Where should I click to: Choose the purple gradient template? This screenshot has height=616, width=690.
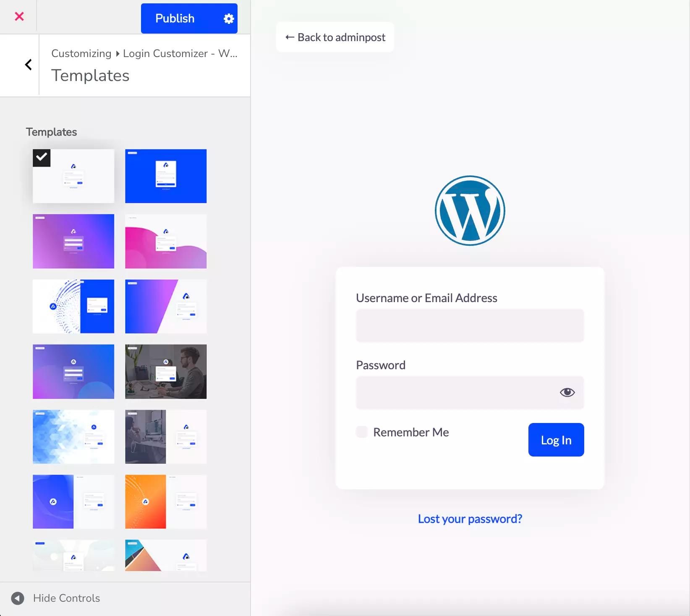point(73,241)
